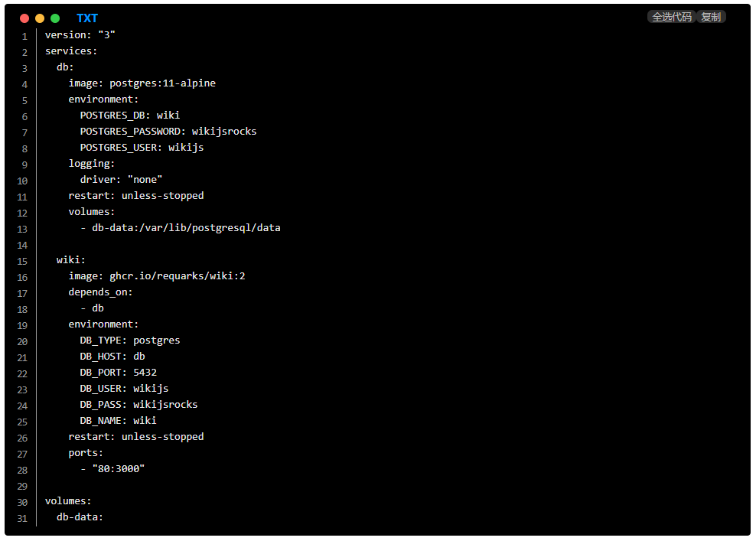Image resolution: width=756 pixels, height=541 pixels.
Task: Click the "80:3000" port mapping
Action: (x=118, y=469)
